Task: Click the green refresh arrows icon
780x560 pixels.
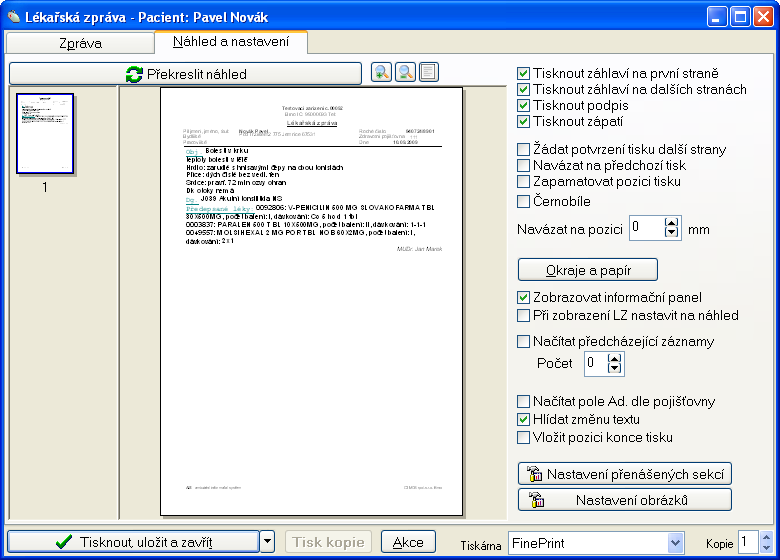Action: click(x=134, y=74)
